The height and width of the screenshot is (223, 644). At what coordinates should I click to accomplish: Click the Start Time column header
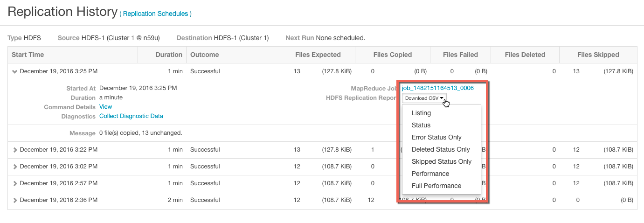pyautogui.click(x=28, y=55)
